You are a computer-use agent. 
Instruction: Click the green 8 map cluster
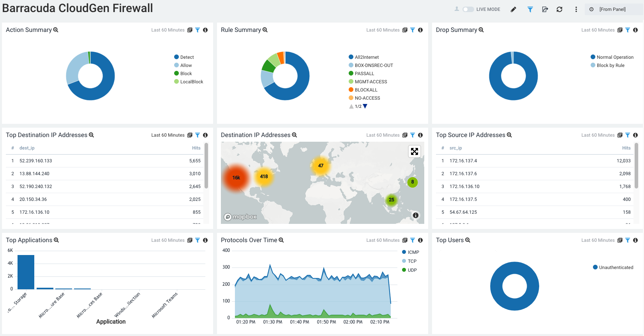pyautogui.click(x=413, y=182)
